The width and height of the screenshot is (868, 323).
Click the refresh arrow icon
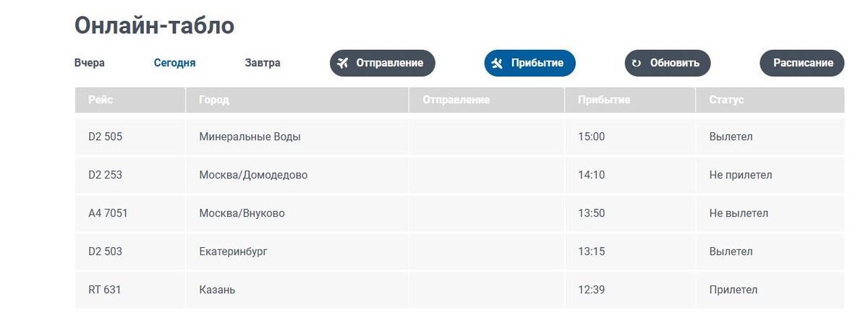pos(637,63)
